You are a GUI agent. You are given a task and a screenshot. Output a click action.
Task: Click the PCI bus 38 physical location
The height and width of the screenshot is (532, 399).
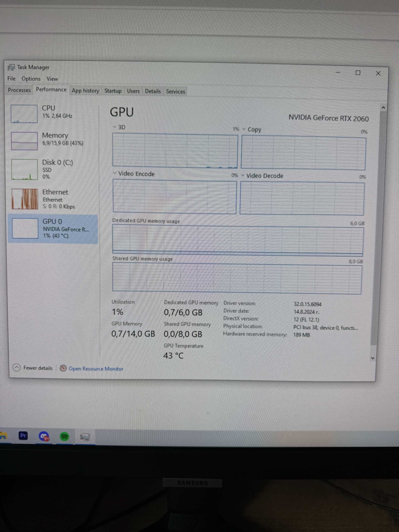click(325, 328)
